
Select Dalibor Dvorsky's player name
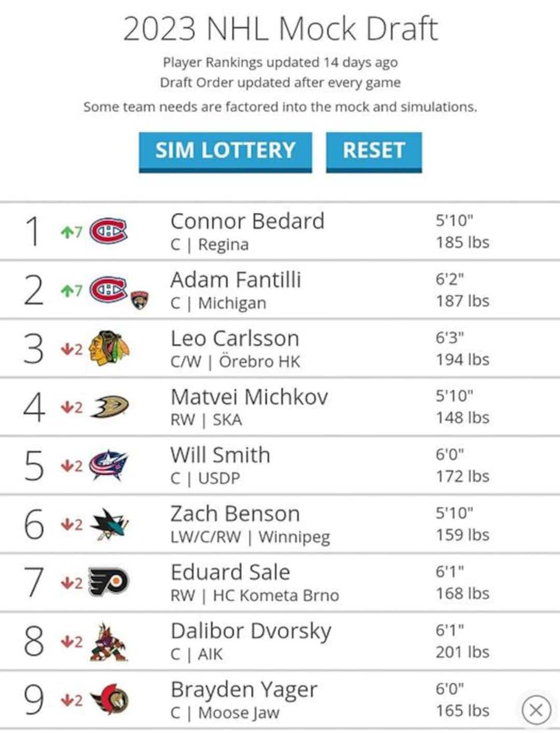[x=251, y=631]
